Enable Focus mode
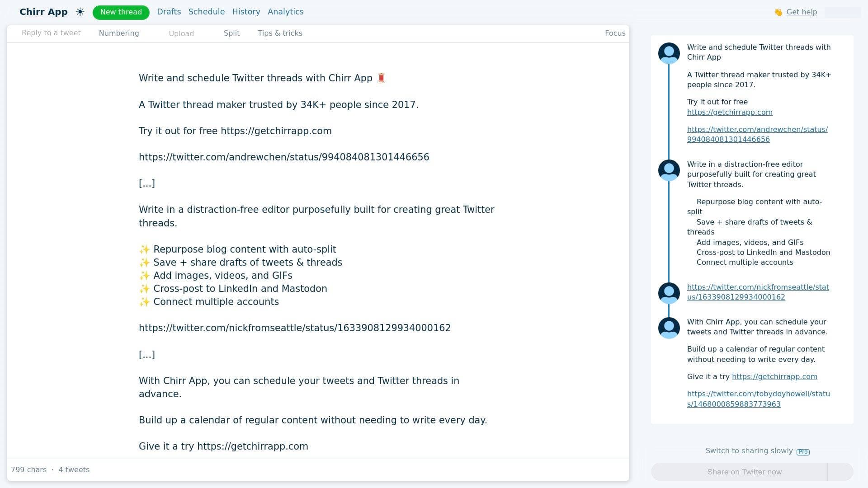The height and width of the screenshot is (488, 868). pyautogui.click(x=615, y=33)
